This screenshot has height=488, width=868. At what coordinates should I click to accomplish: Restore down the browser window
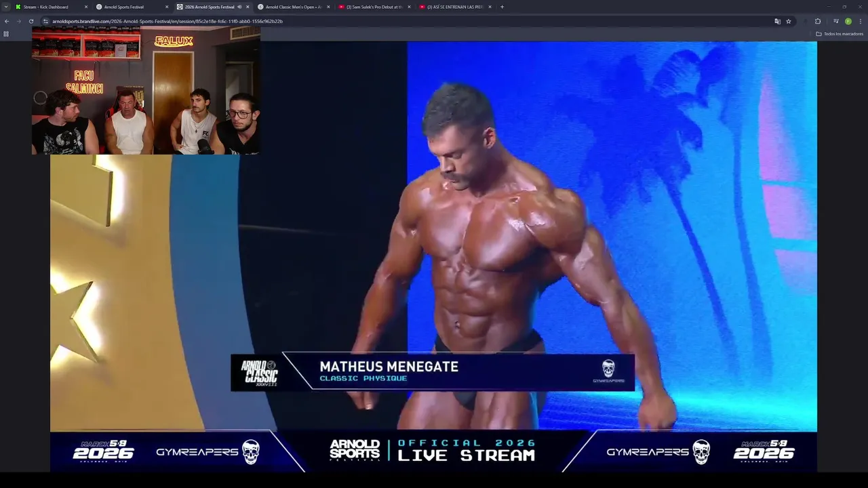click(x=844, y=7)
